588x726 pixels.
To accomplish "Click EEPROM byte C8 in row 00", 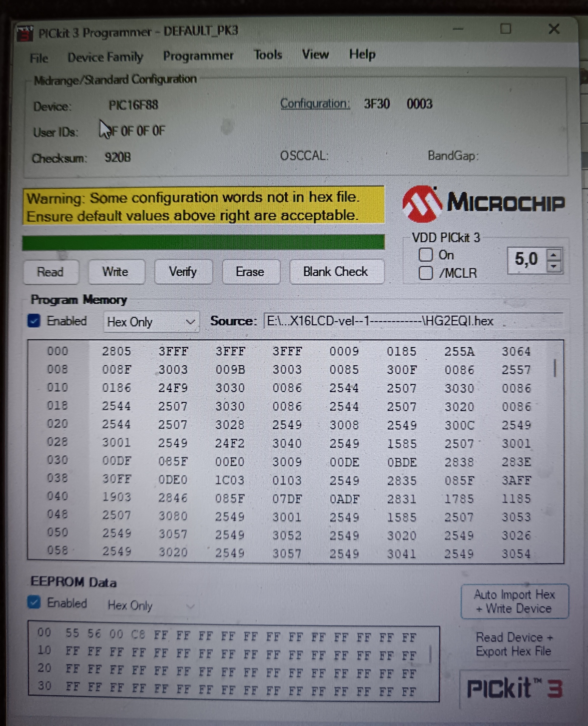I will [x=138, y=634].
